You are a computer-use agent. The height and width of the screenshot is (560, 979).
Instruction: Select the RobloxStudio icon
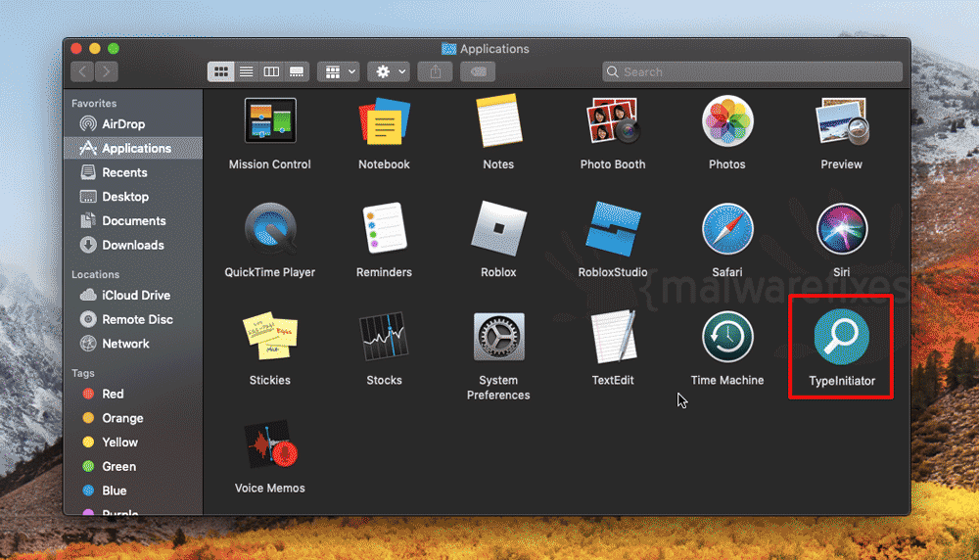click(613, 228)
